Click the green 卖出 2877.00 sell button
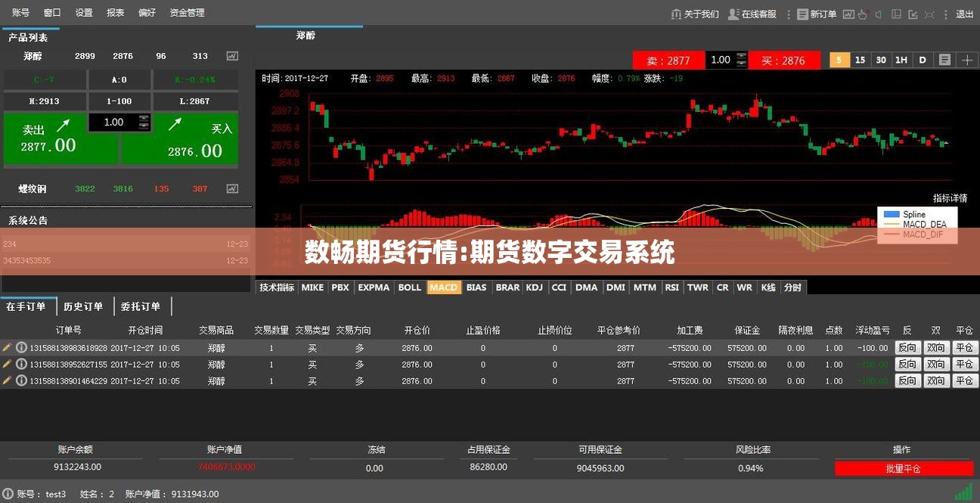 (60, 138)
